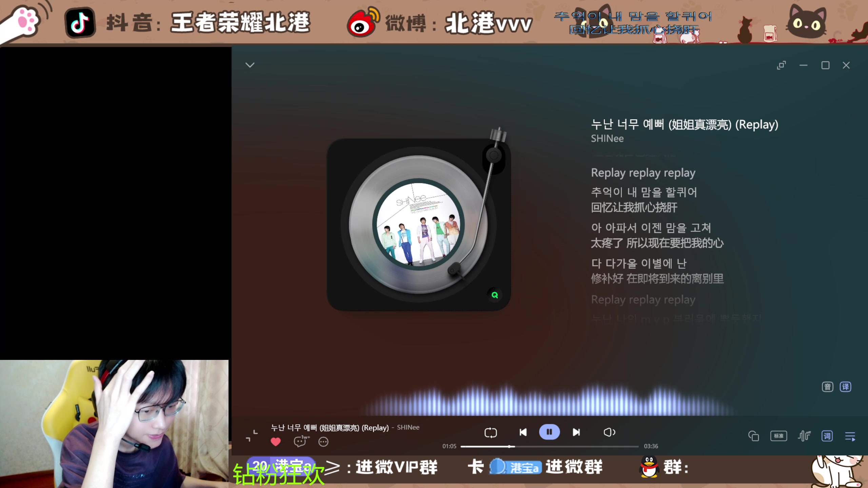Image resolution: width=868 pixels, height=488 pixels.
Task: Click artist name SHINee under song title
Action: 607,139
